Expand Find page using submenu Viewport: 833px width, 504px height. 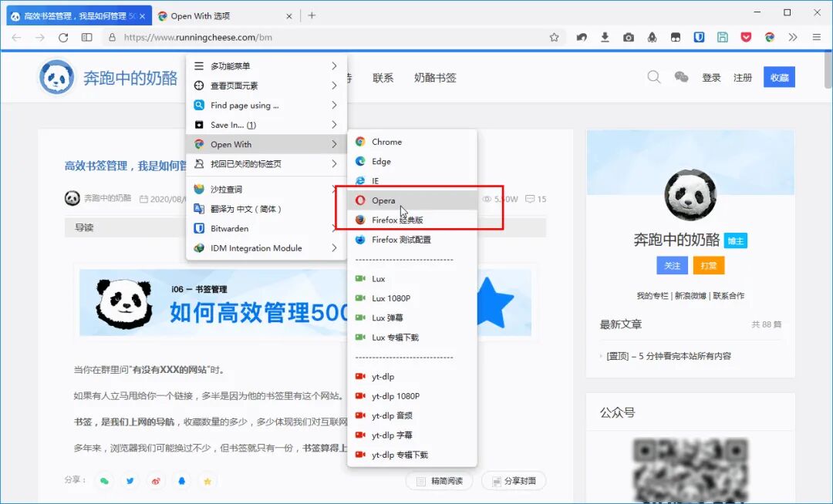click(266, 105)
